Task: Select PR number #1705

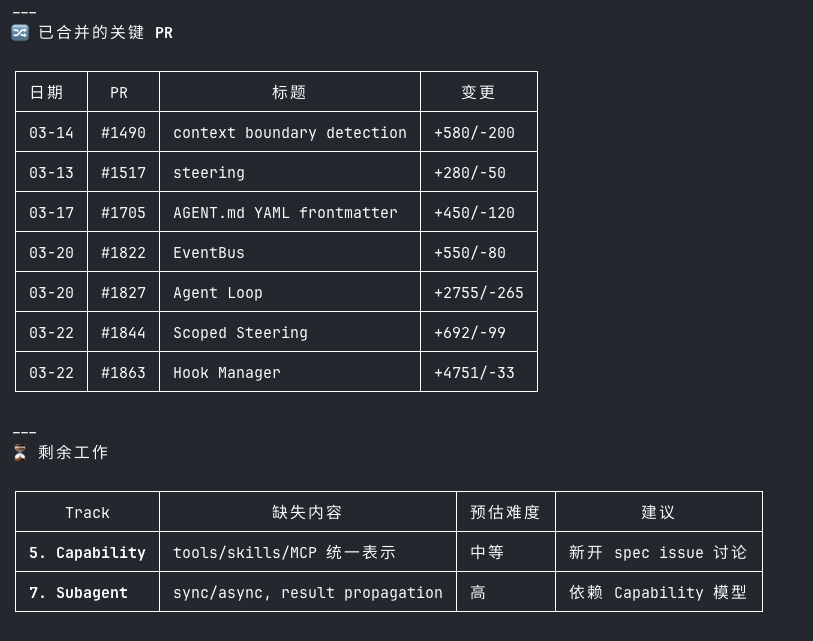Action: 123,213
